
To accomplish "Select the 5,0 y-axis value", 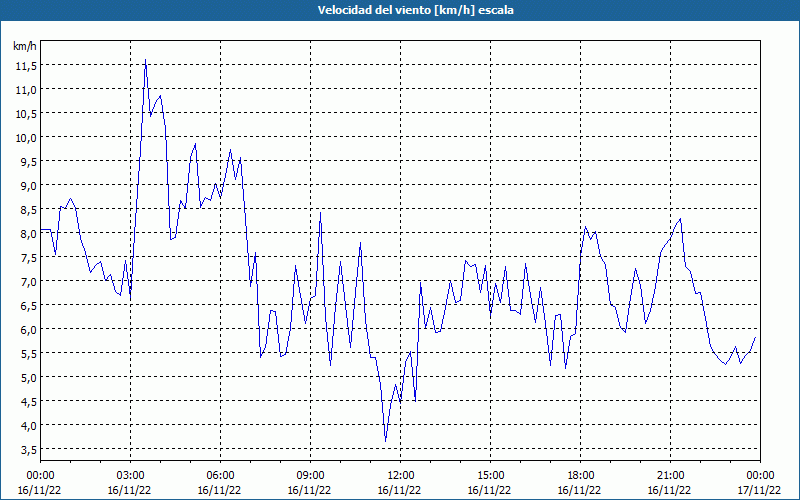I will click(28, 377).
